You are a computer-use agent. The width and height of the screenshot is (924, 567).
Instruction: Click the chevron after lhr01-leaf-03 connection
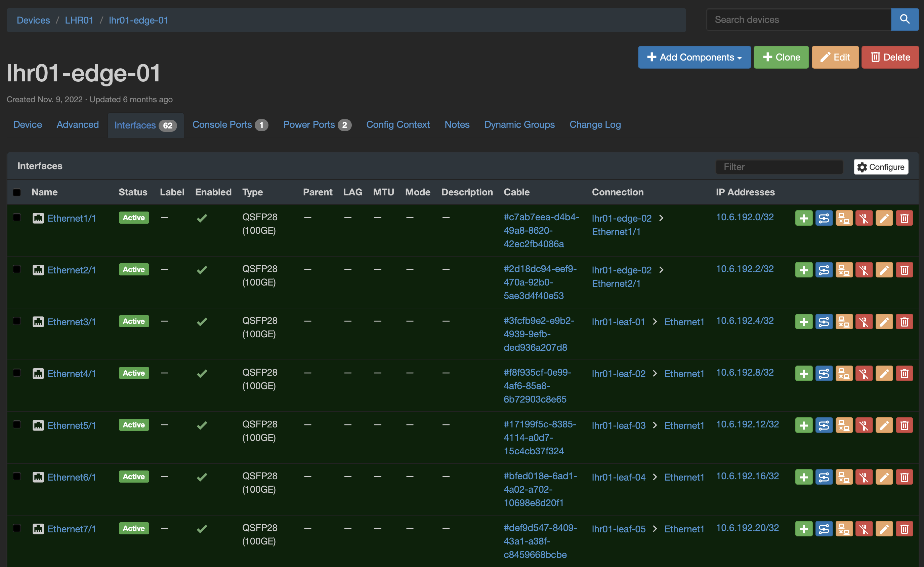point(655,425)
